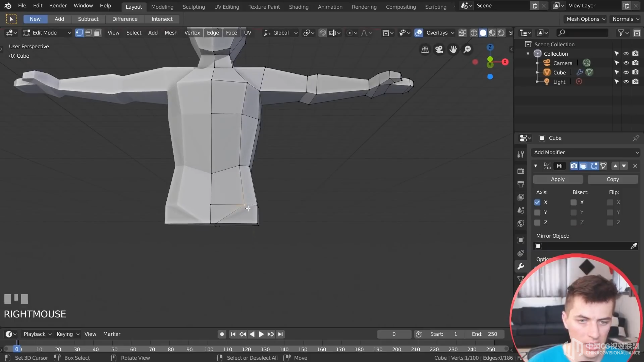Collapse the Collection tree item
Viewport: 644px width, 362px height.
pyautogui.click(x=528, y=54)
